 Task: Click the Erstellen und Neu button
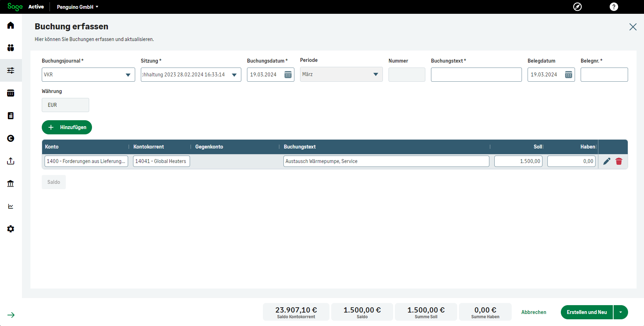pyautogui.click(x=587, y=312)
